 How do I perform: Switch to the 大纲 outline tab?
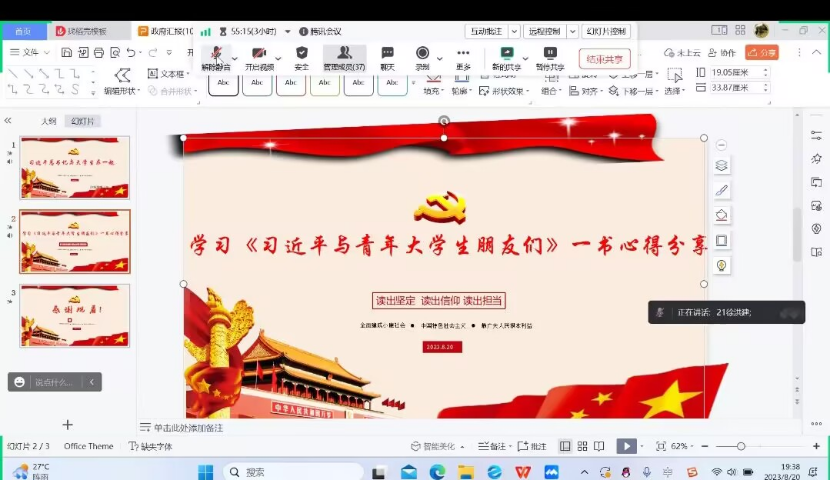tap(48, 121)
